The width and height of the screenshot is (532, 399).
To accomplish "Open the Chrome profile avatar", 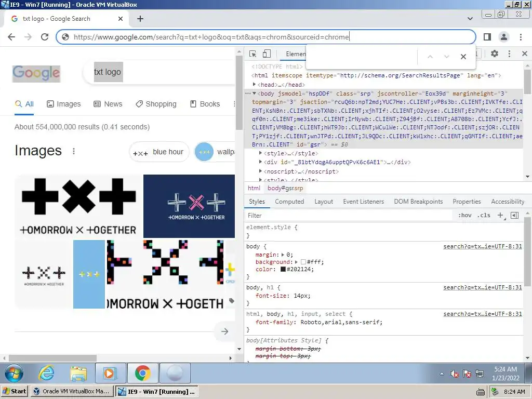I will coord(504,37).
